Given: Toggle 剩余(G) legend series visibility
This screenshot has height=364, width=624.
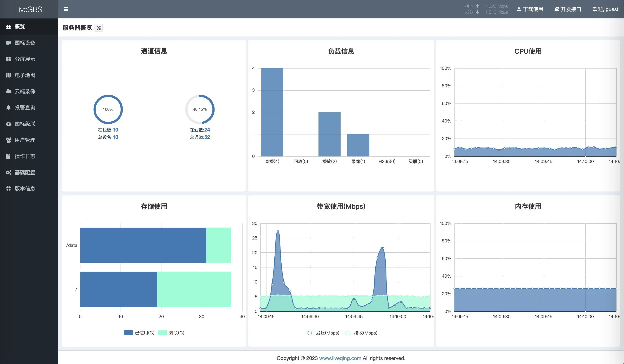Looking at the screenshot, I should point(163,332).
